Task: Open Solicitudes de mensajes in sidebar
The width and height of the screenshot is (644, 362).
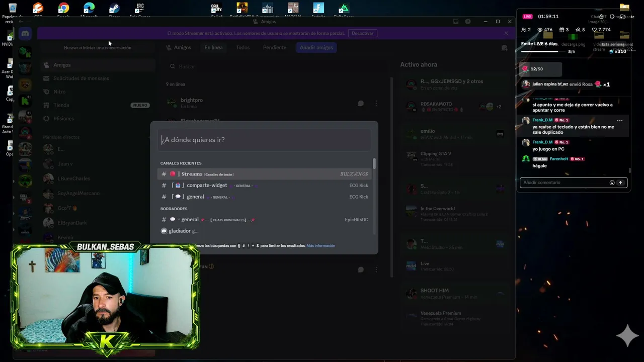Action: (98, 78)
